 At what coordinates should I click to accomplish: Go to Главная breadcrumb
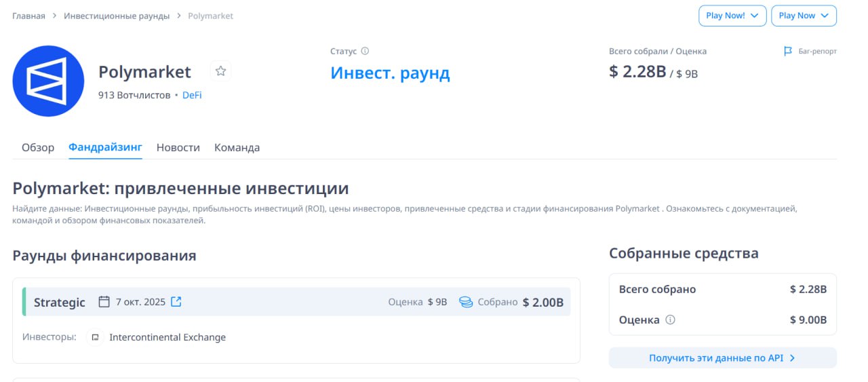point(28,16)
